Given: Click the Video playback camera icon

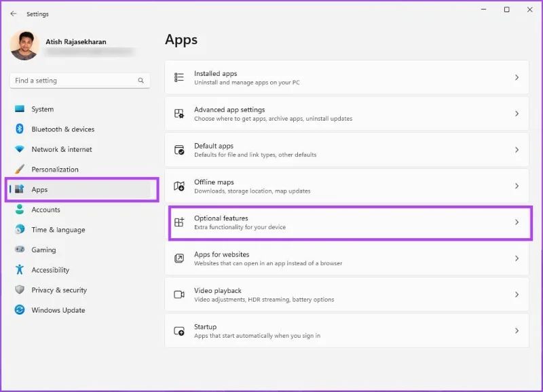Looking at the screenshot, I should (179, 294).
